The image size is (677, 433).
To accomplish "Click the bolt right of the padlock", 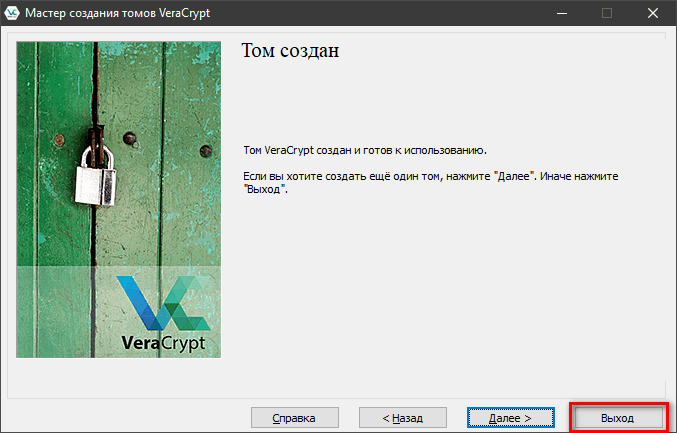I will coord(128,138).
